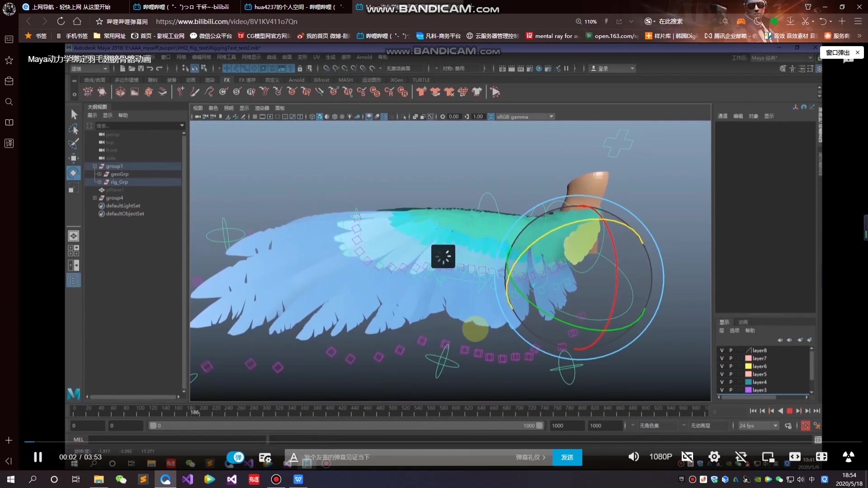
Task: Mute the video player volume
Action: tap(633, 457)
